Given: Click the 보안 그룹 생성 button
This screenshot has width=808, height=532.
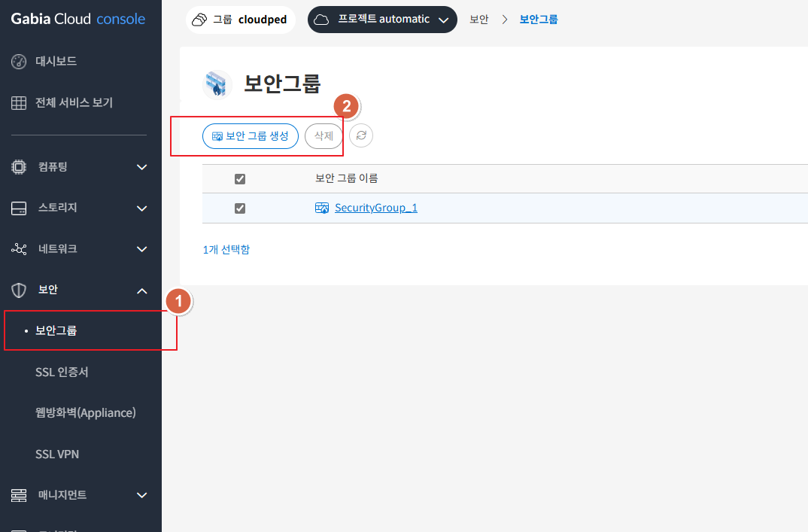Looking at the screenshot, I should click(x=251, y=136).
